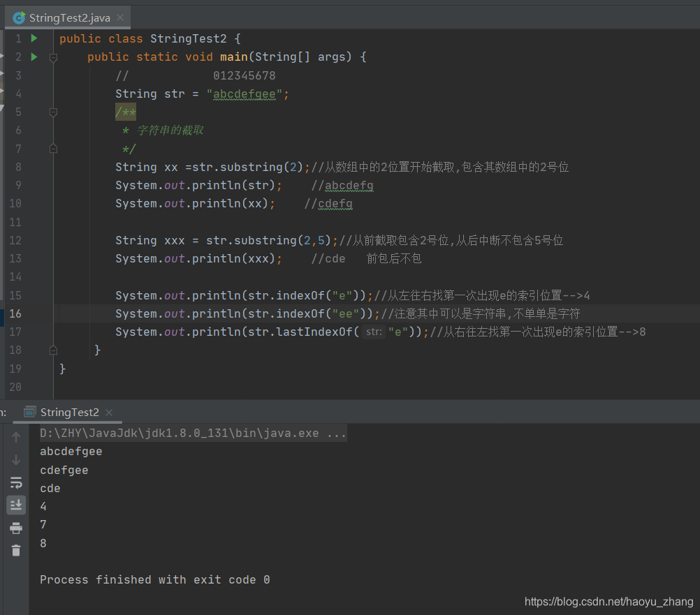Toggle scroll to end of console
This screenshot has height=615, width=700.
pos(16,505)
